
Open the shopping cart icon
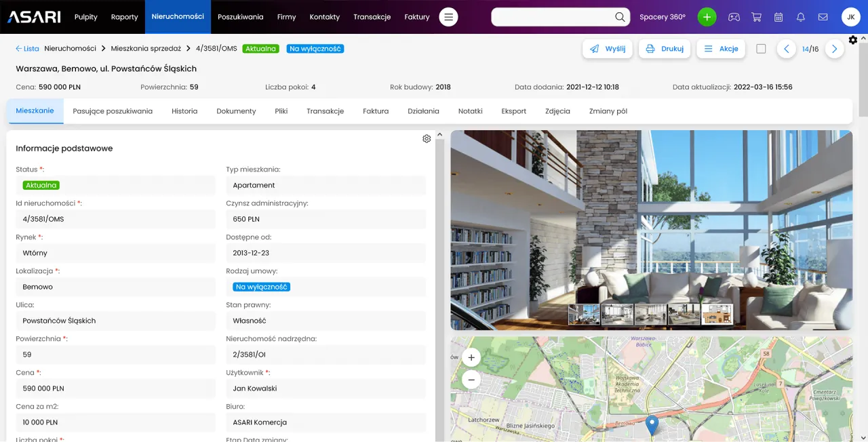pos(755,17)
